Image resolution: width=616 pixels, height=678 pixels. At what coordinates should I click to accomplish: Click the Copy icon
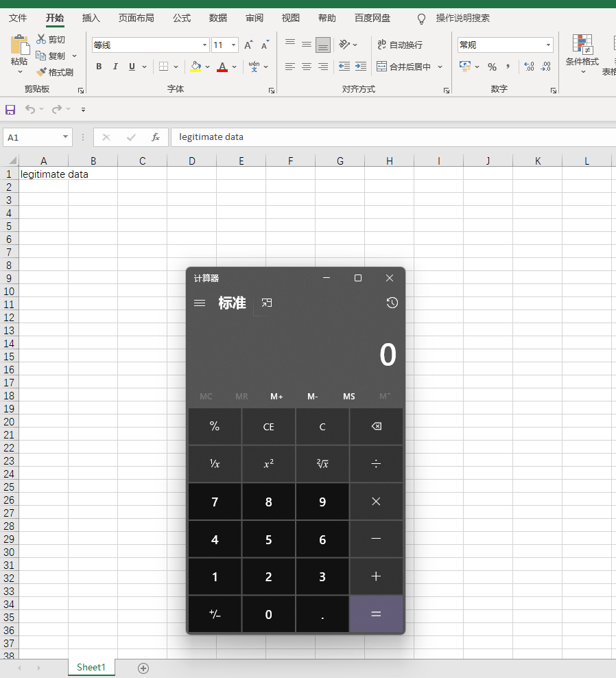[40, 56]
